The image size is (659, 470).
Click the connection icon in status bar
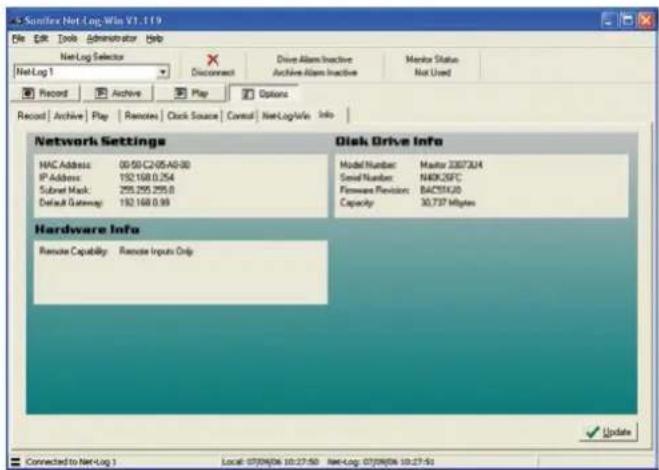point(16,462)
